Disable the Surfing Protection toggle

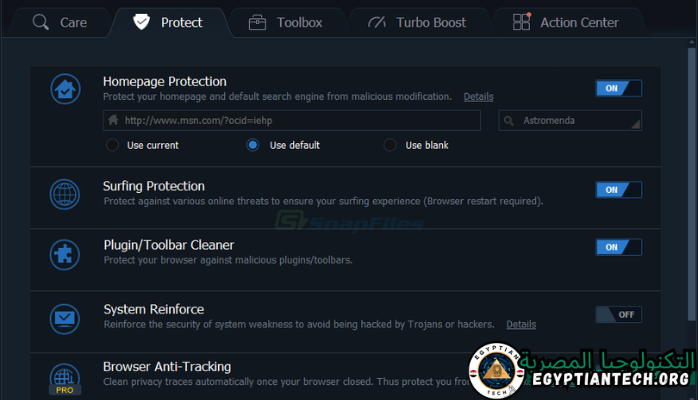point(618,189)
